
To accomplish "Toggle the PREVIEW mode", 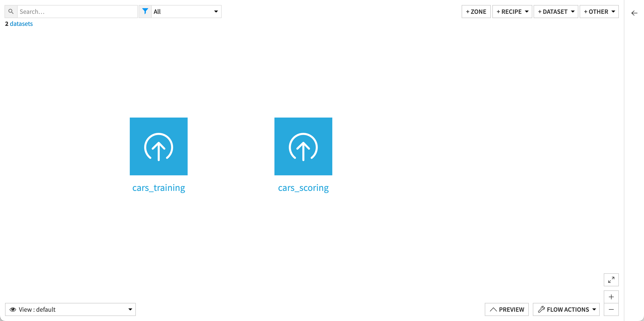I will (507, 309).
